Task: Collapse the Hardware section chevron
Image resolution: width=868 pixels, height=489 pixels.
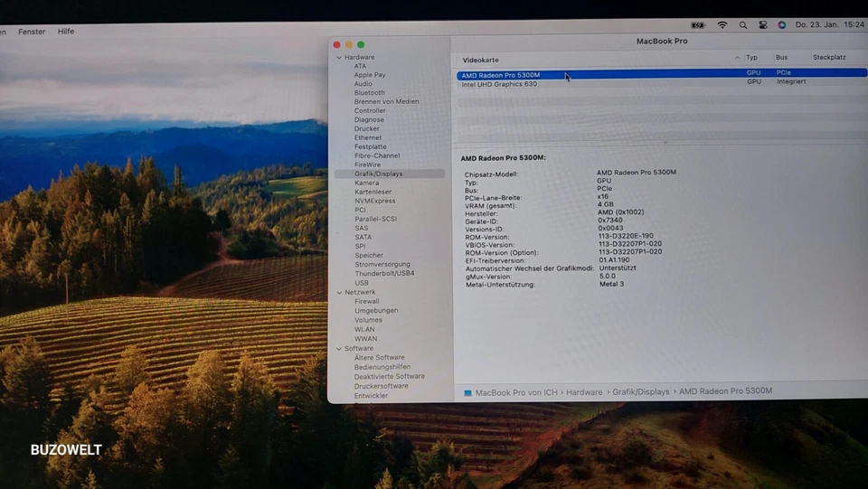Action: point(339,57)
